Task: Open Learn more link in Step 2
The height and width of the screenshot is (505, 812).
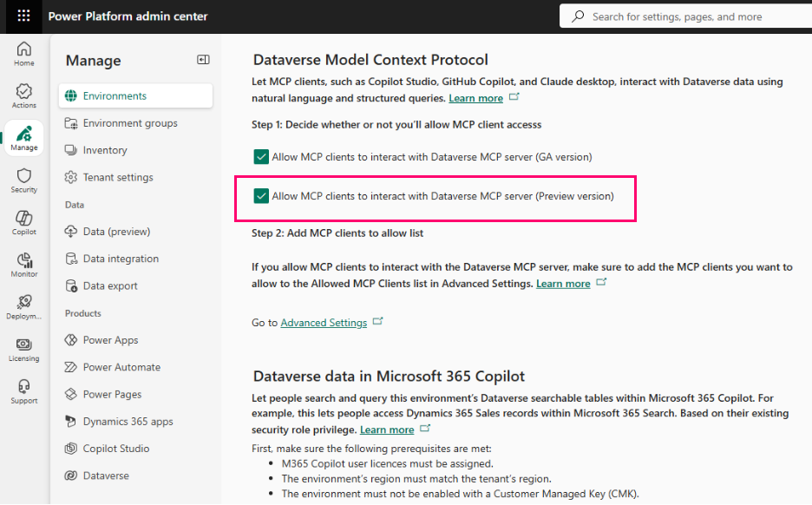Action: tap(563, 284)
